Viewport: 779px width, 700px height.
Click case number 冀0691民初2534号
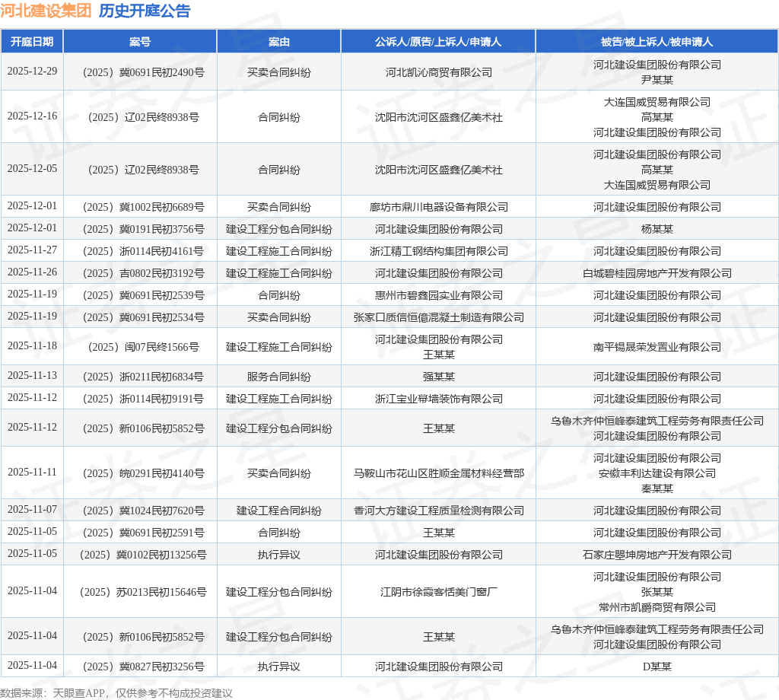point(144,317)
